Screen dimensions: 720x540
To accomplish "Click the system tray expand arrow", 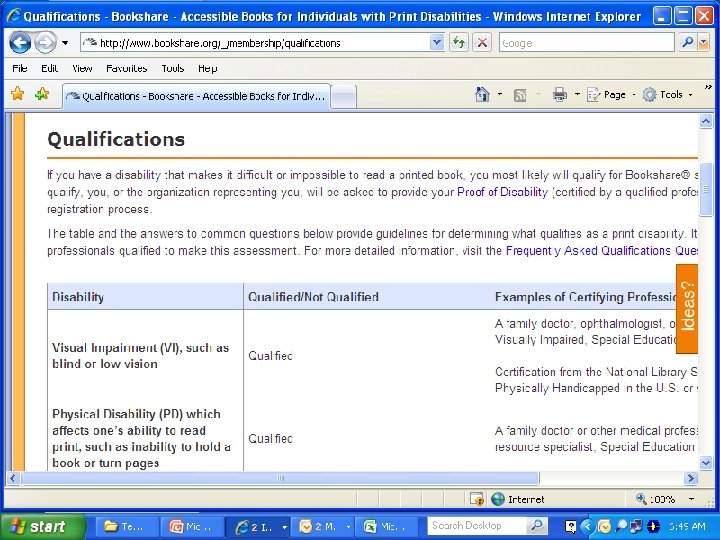I will click(586, 526).
